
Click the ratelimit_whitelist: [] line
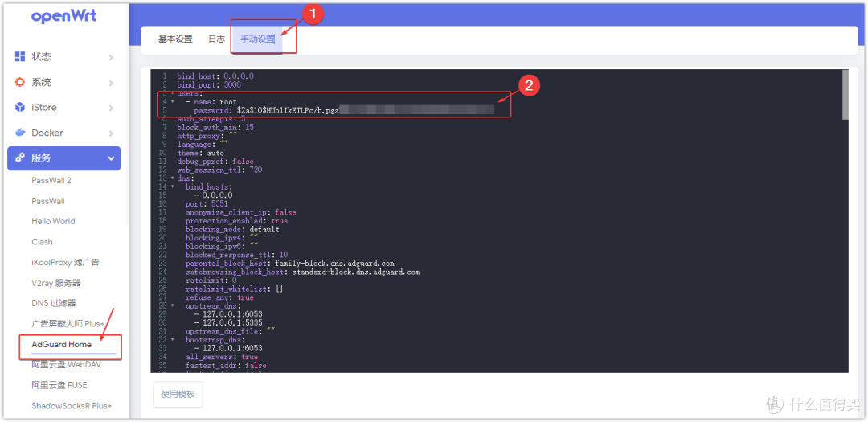(235, 289)
